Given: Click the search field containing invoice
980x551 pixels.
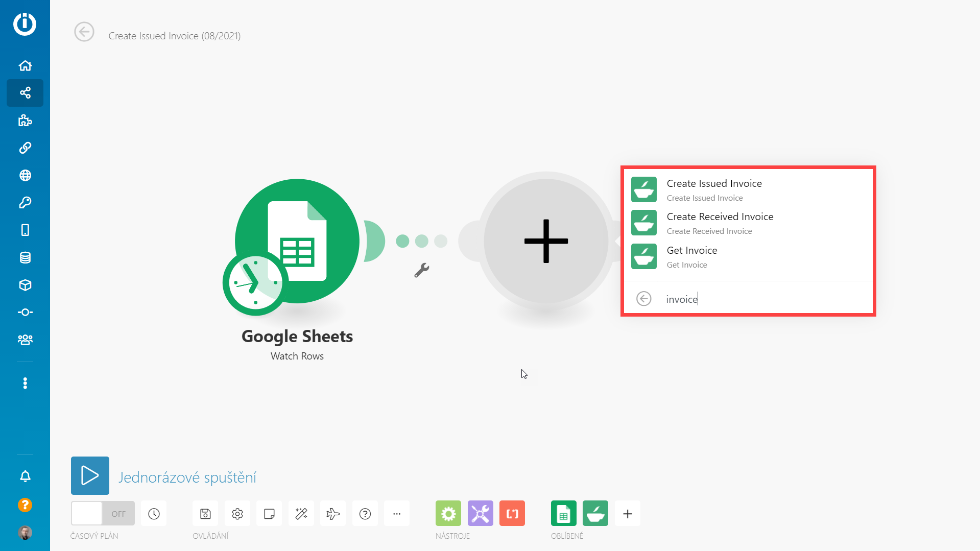Looking at the screenshot, I should point(756,299).
